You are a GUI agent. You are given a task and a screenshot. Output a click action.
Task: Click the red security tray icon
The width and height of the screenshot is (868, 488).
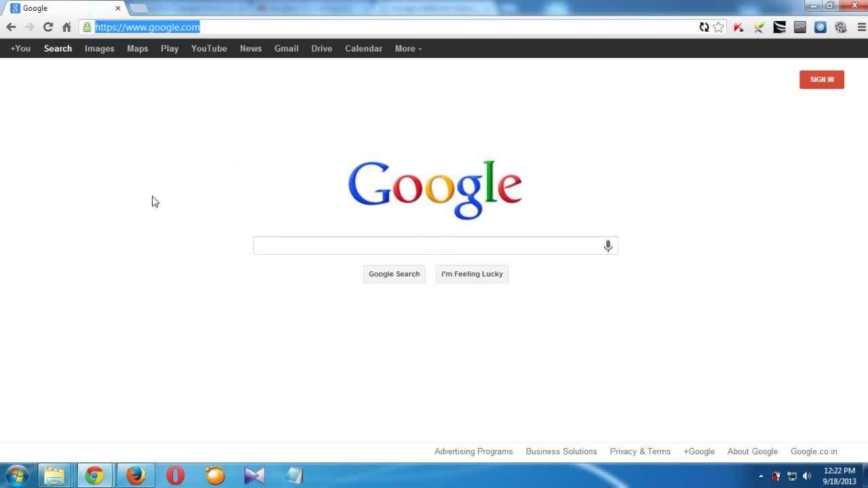coord(776,476)
